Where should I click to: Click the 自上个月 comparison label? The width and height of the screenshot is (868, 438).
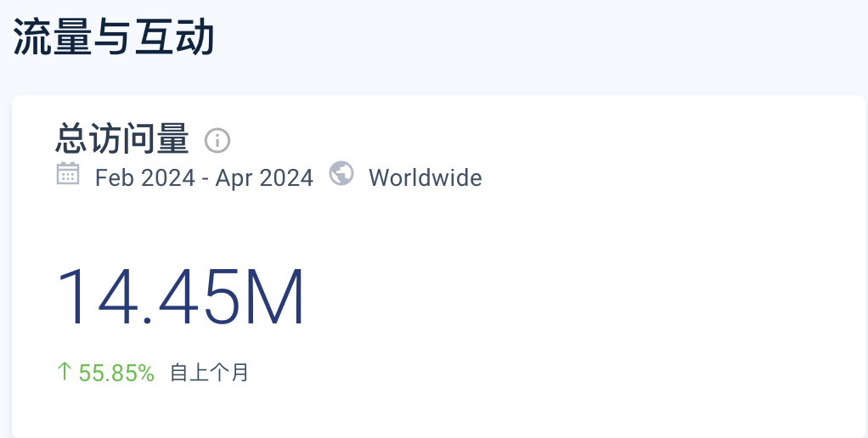point(209,372)
